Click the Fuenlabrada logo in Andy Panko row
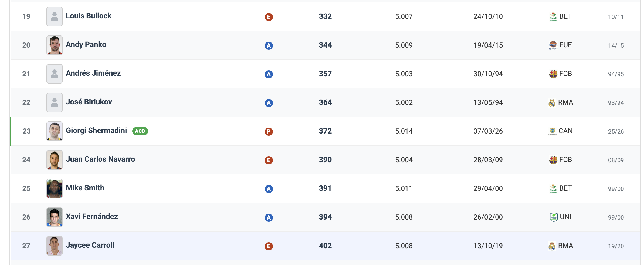The width and height of the screenshot is (644, 265). (x=553, y=45)
